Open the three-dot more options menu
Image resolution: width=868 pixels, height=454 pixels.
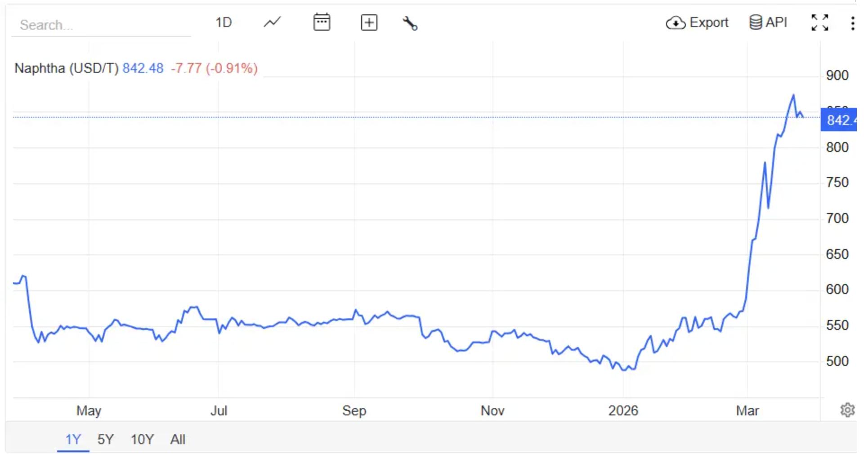[x=852, y=23]
